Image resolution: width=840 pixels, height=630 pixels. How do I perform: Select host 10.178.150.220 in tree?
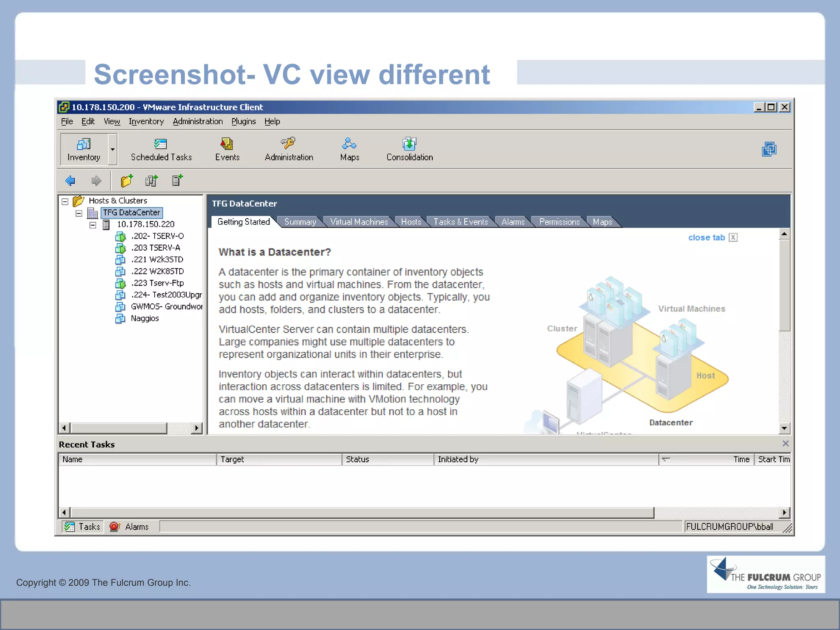click(x=146, y=224)
